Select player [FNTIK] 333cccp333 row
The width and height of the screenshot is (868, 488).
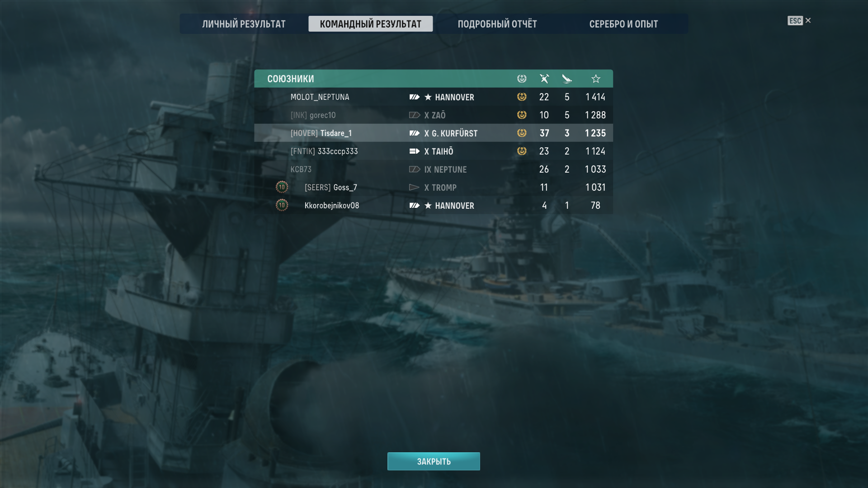pyautogui.click(x=434, y=151)
